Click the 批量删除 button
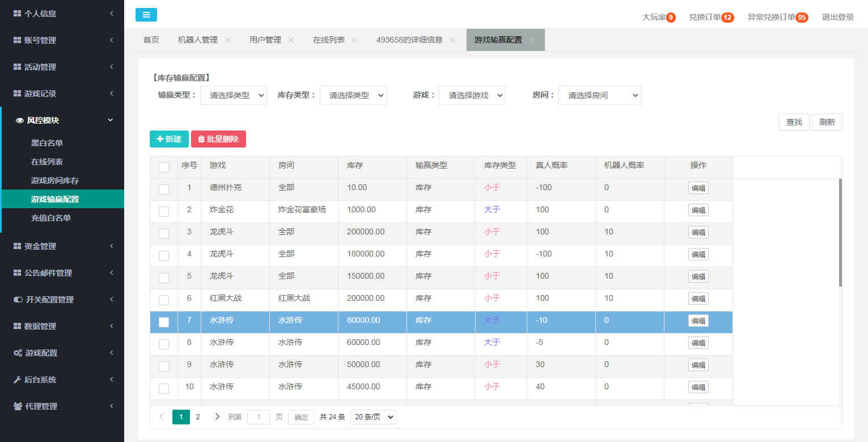This screenshot has height=442, width=868. click(x=218, y=139)
